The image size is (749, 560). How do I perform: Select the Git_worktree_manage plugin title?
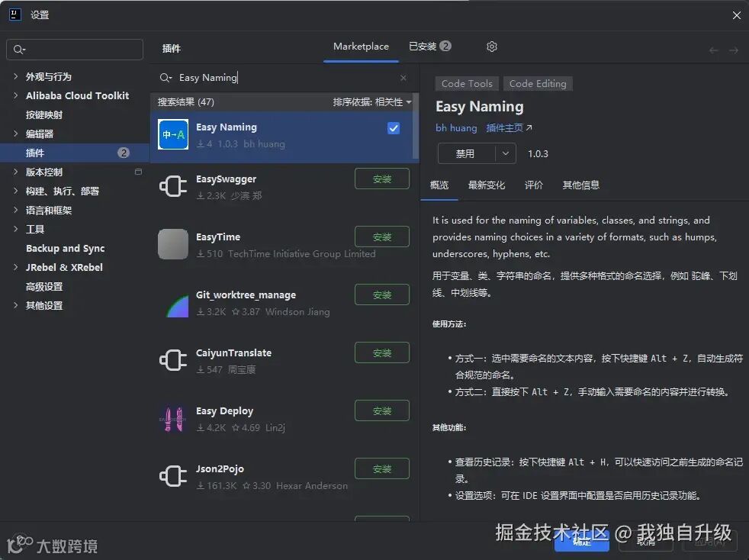click(x=246, y=294)
